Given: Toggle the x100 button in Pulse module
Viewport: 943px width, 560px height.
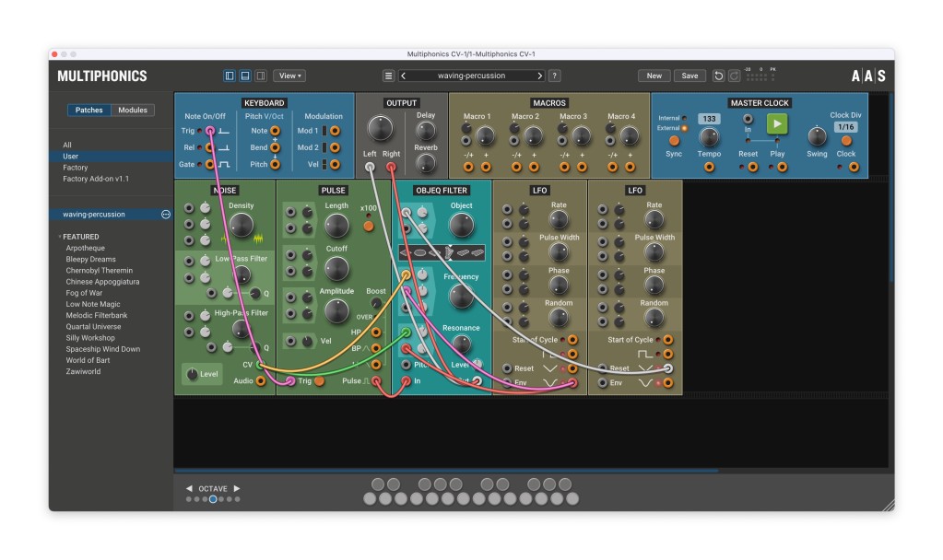Looking at the screenshot, I should [x=369, y=225].
